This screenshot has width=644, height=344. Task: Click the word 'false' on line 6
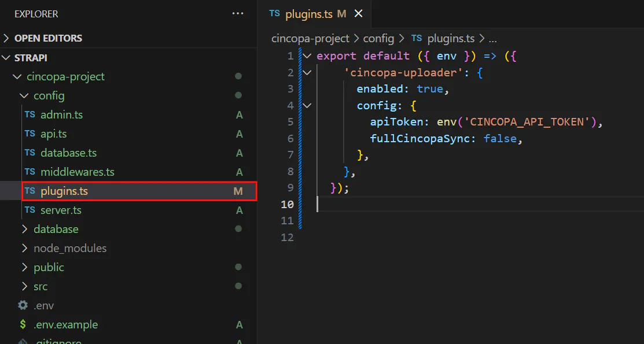(500, 138)
